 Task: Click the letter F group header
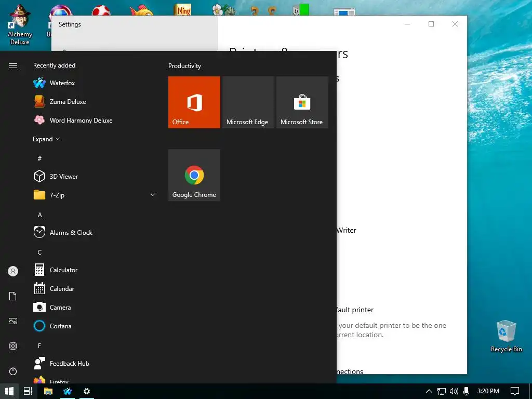click(39, 345)
